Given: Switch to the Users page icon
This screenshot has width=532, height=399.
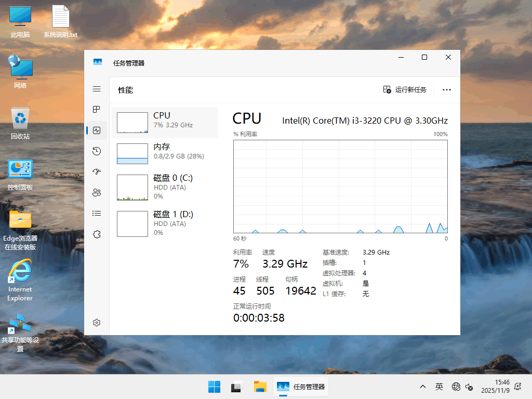Looking at the screenshot, I should [97, 193].
